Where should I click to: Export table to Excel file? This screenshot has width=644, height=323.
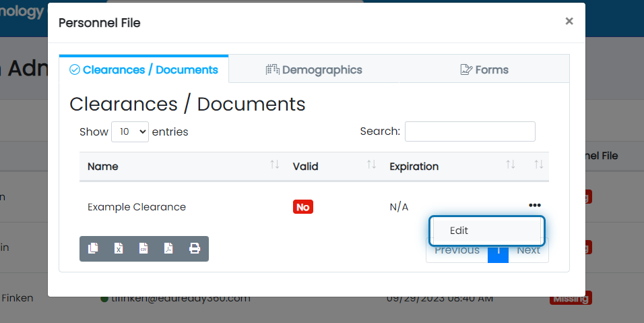(119, 248)
